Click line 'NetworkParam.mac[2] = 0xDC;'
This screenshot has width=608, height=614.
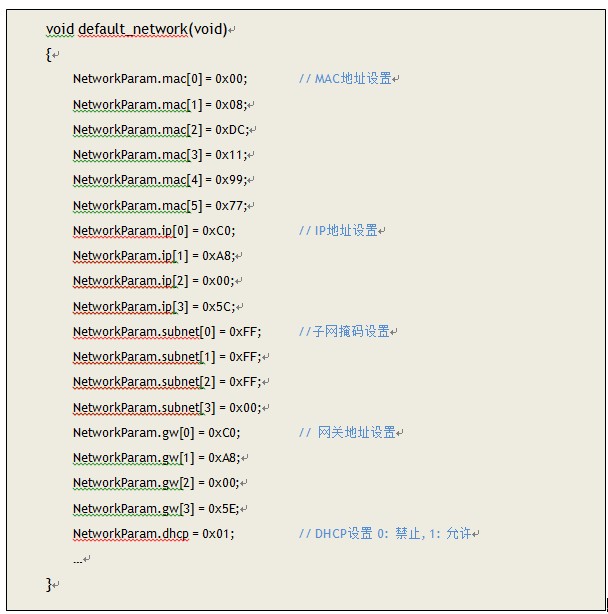(161, 130)
